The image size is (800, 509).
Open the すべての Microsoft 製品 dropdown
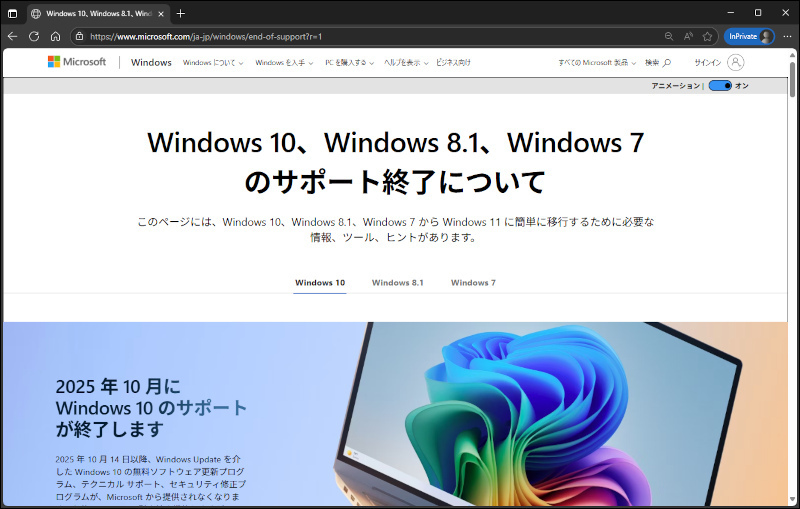pyautogui.click(x=596, y=62)
